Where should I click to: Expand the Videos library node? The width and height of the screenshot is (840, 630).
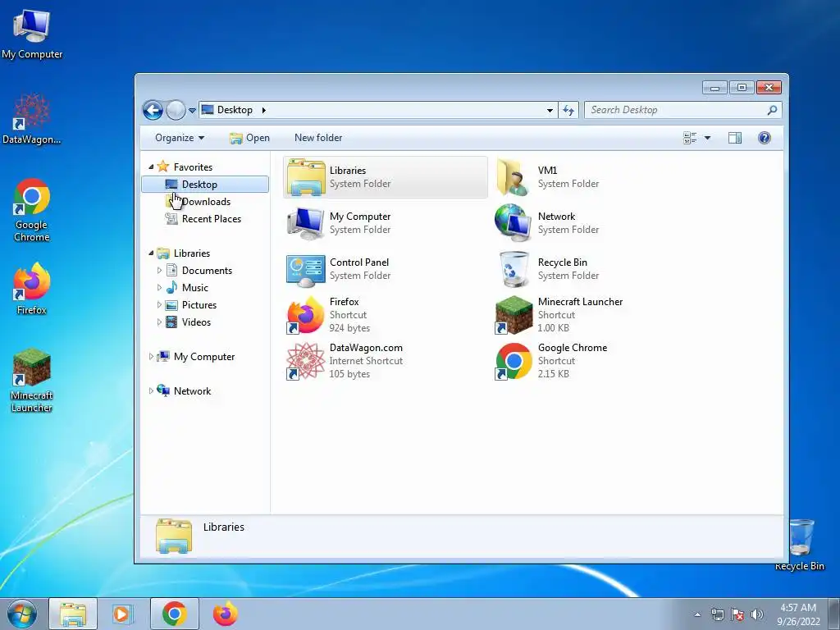coord(159,322)
